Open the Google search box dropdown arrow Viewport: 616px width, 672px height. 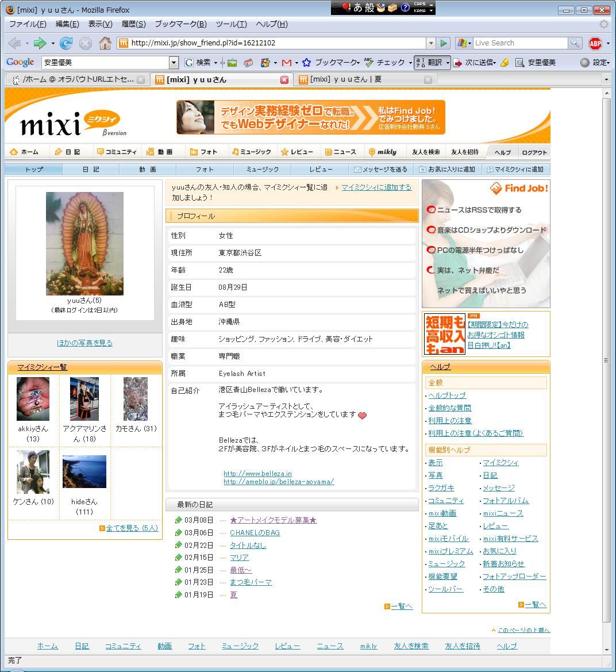tap(174, 63)
